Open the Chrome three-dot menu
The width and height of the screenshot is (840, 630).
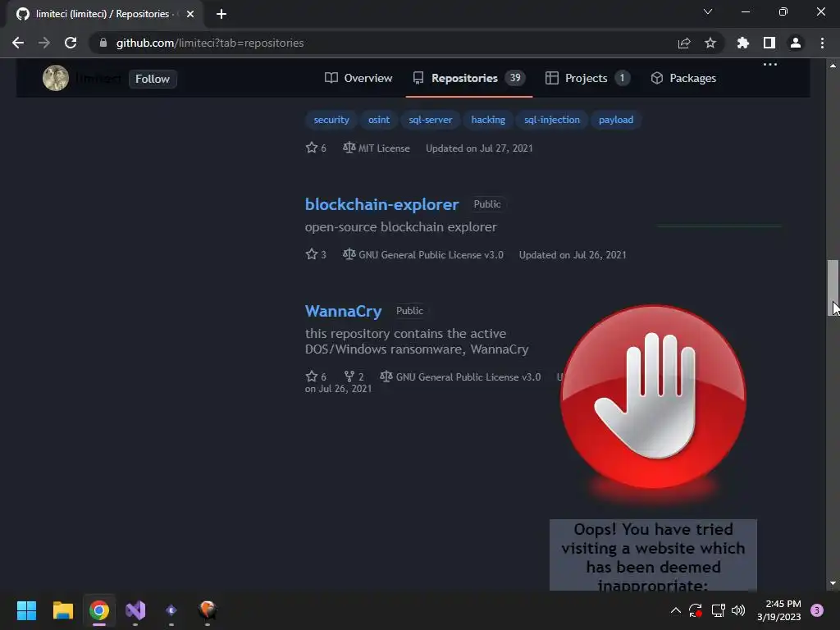[822, 43]
